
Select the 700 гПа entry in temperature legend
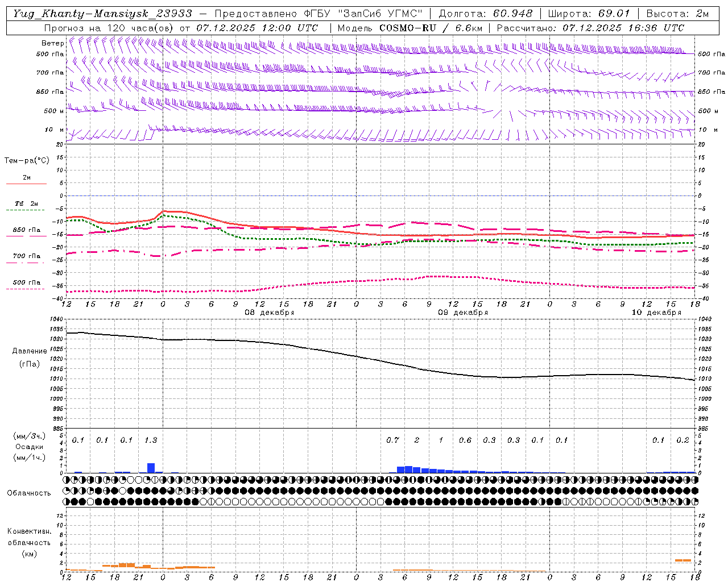[27, 256]
